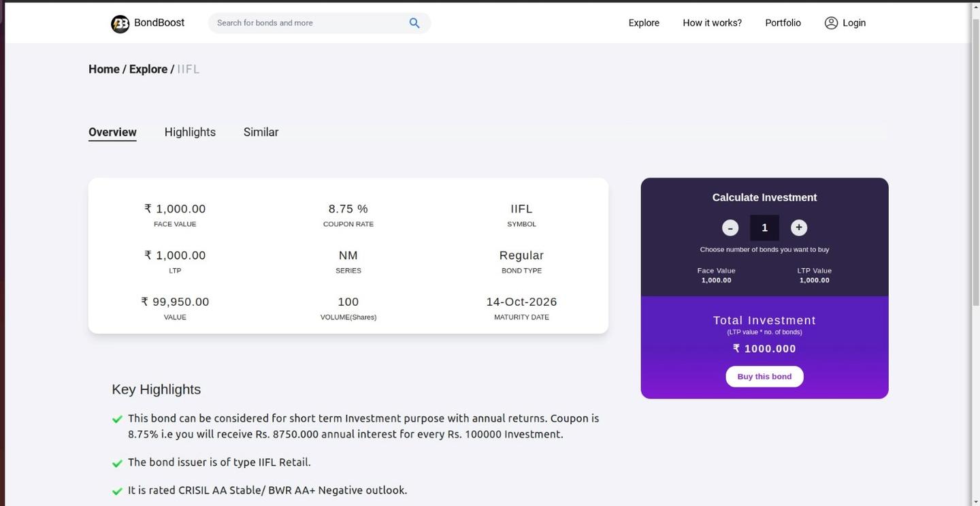980x506 pixels.
Task: Click the LTP Value 1,000.00 amount
Action: tap(814, 281)
